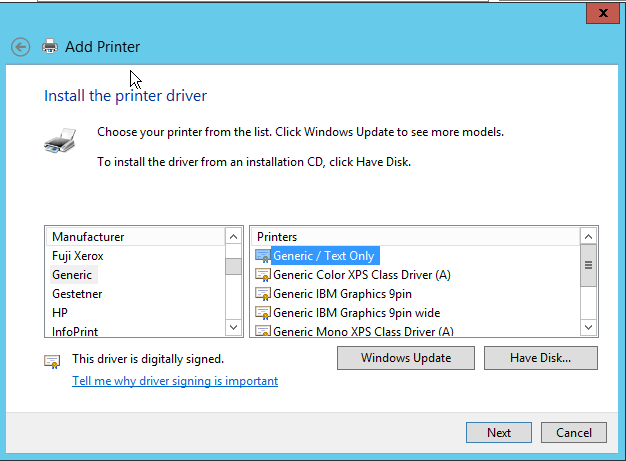626x461 pixels.
Task: Pick InfoPrint in the Manufacturer list
Action: click(x=75, y=331)
